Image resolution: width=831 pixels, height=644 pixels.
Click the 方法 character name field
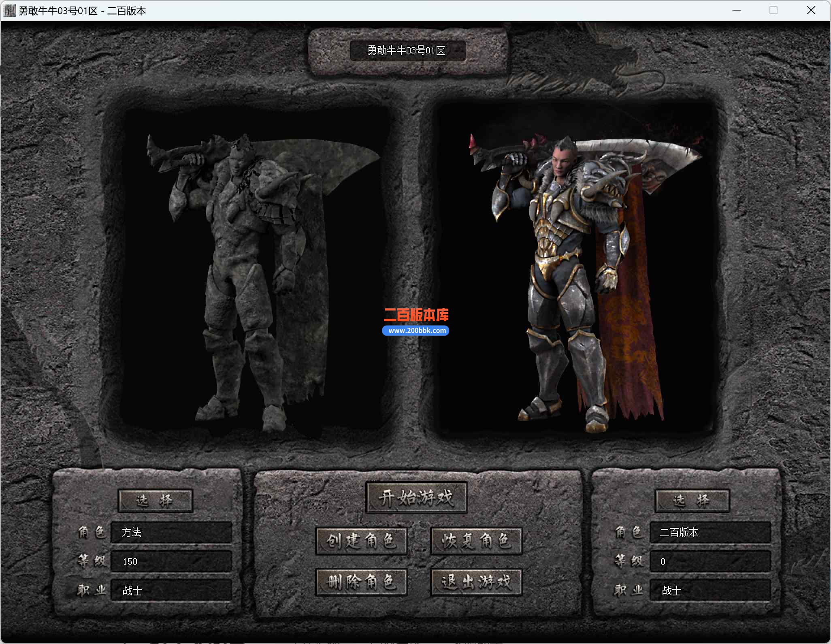point(171,532)
